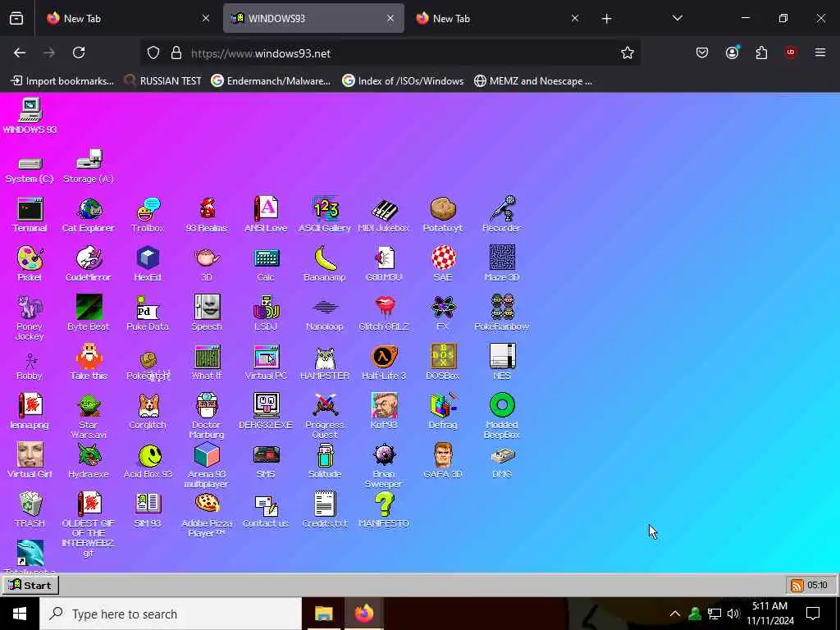Screen dimensions: 840x630
Task: Launch Bananamp banana icon
Action: point(325,264)
